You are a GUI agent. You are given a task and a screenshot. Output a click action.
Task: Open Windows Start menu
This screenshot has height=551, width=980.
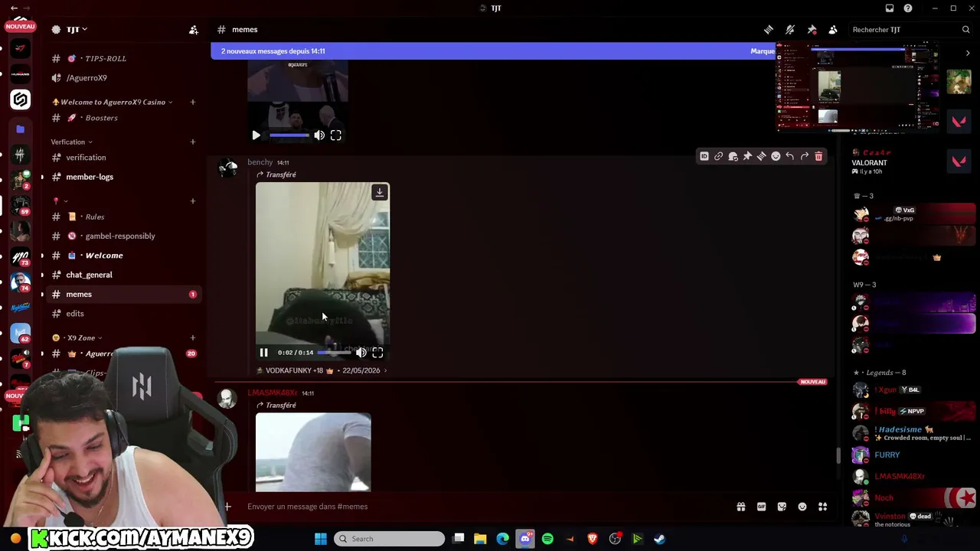321,539
